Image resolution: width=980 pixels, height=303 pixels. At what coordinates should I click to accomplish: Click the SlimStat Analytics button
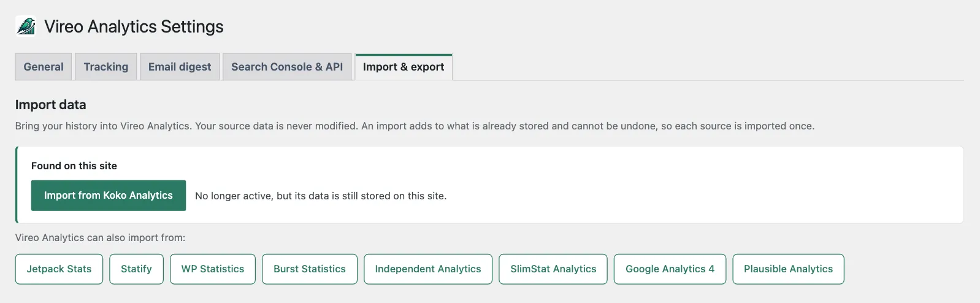pos(553,269)
